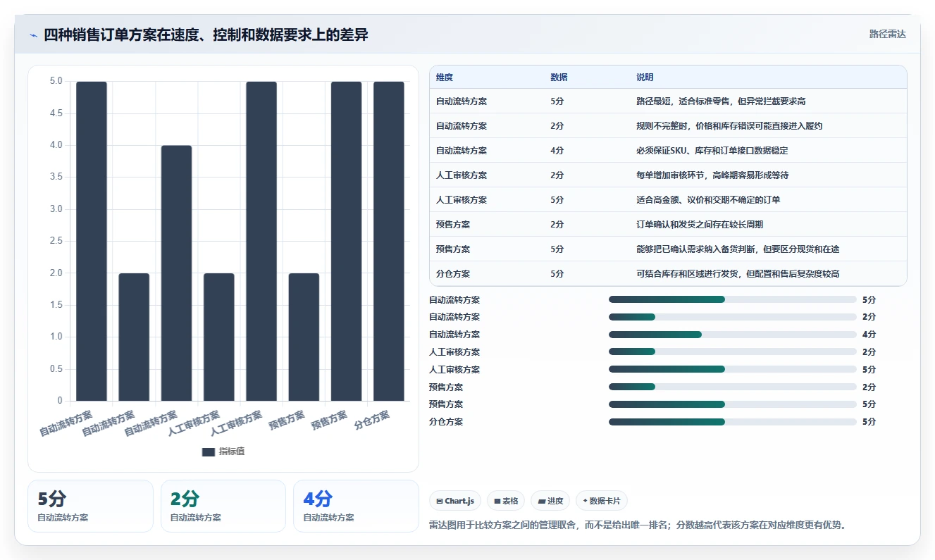Click the 分仓方案 chart bar

pyautogui.click(x=389, y=242)
